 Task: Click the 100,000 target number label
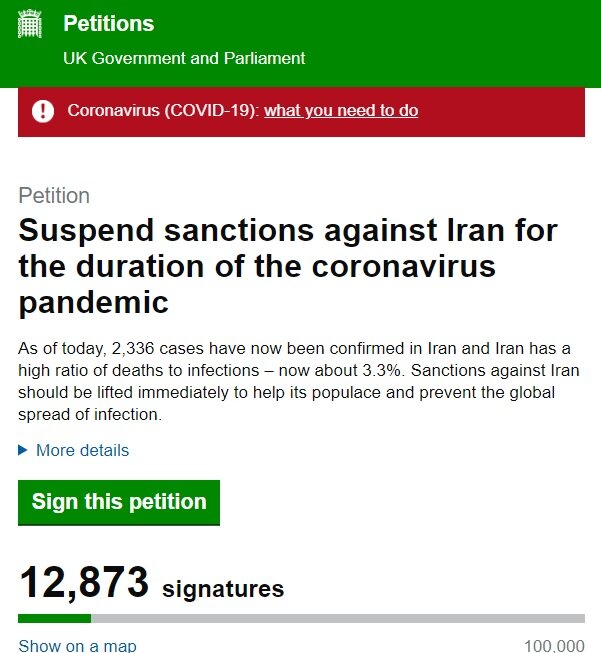554,646
